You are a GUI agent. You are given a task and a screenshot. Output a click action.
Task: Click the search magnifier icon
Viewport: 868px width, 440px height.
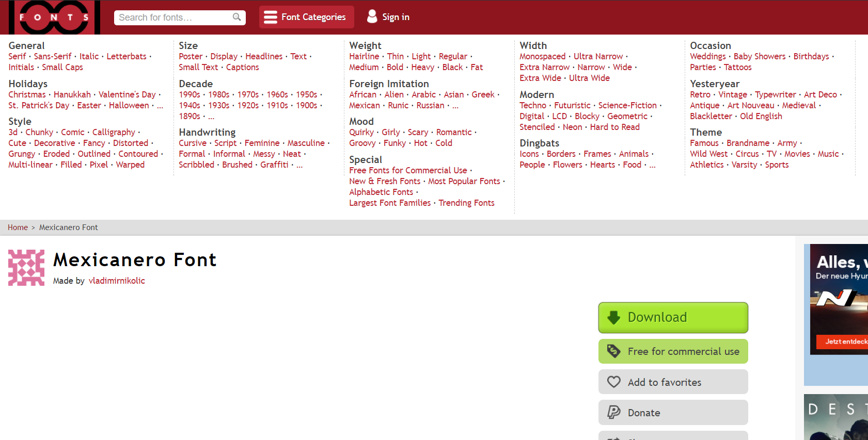coord(236,17)
